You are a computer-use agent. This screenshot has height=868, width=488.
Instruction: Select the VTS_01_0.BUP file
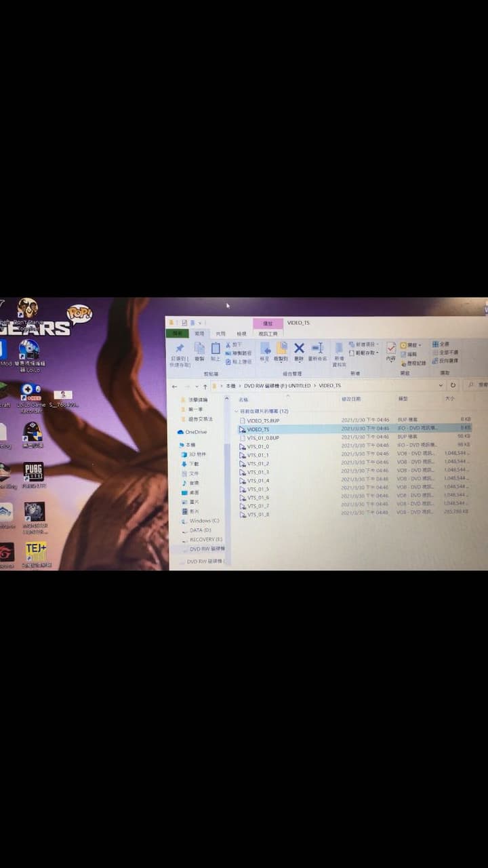354,437
